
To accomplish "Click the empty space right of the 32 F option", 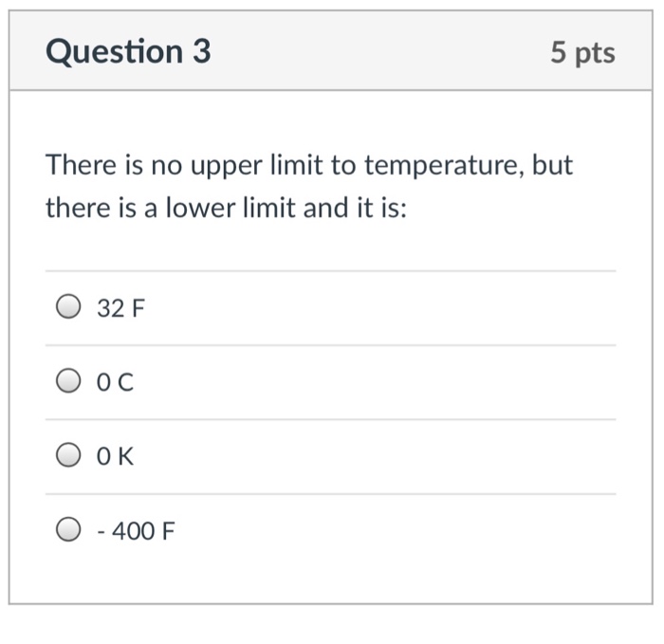I will [x=380, y=308].
